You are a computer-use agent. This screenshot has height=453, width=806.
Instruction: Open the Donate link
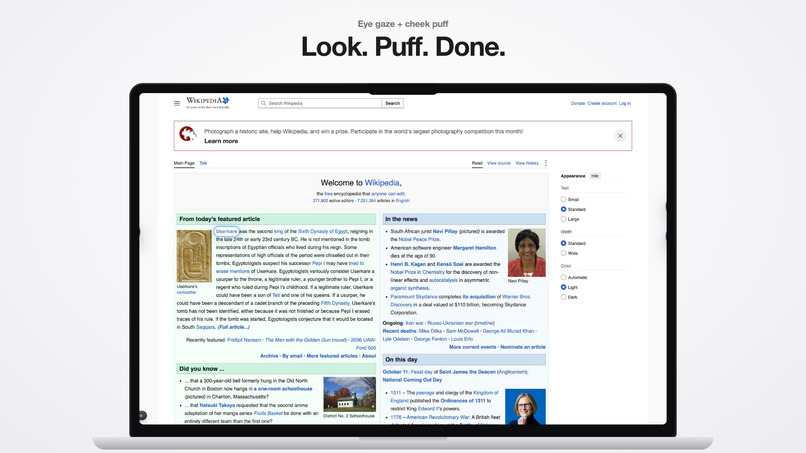click(578, 103)
